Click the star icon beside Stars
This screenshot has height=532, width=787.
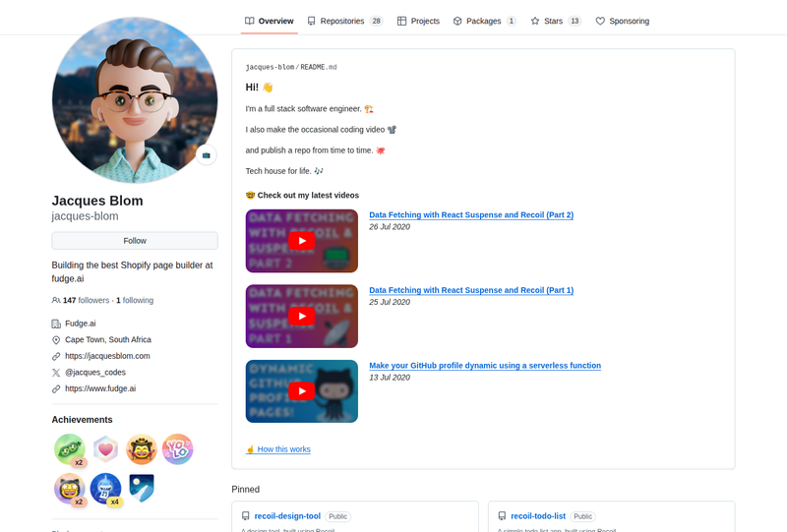[x=535, y=21]
